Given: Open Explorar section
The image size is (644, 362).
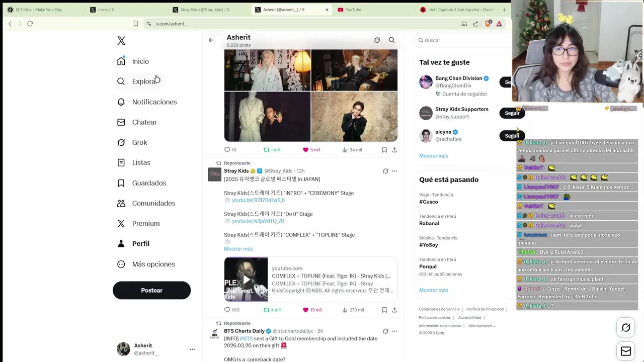Looking at the screenshot, I should click(x=137, y=81).
